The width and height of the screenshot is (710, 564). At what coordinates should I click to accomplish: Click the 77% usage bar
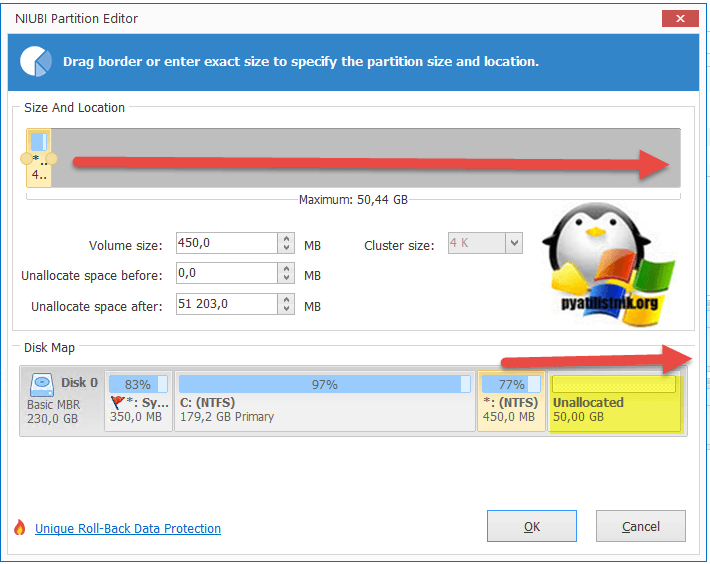(511, 384)
